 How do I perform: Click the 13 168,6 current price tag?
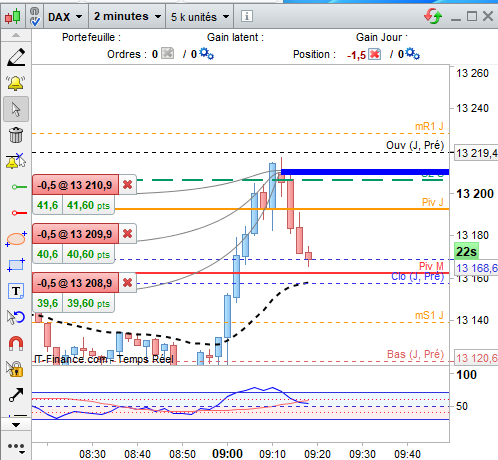point(476,268)
